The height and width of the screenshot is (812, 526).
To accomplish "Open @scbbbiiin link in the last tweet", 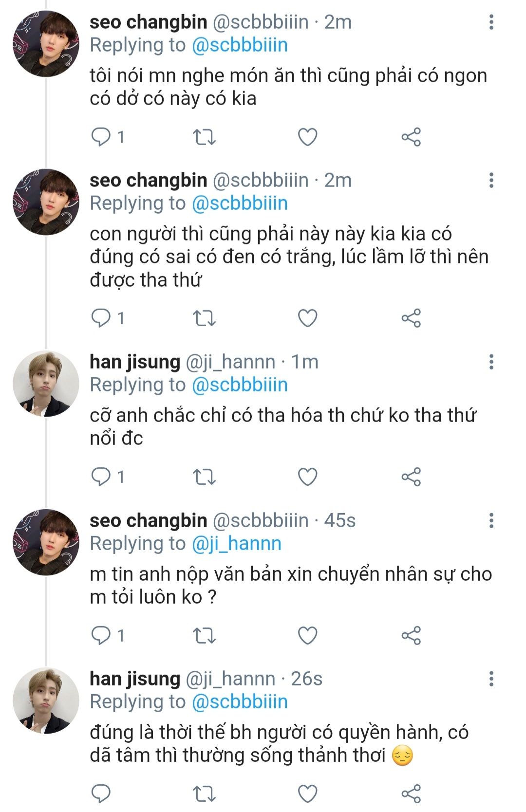I will coord(240,701).
